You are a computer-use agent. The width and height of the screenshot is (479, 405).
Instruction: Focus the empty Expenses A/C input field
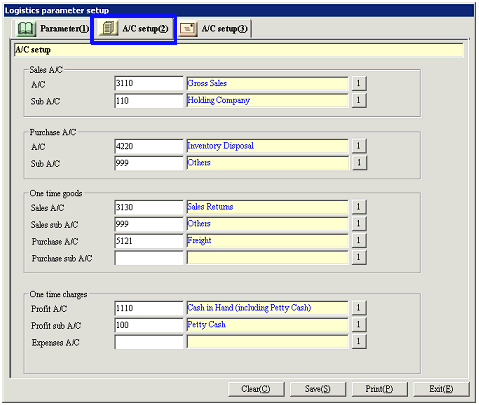tap(149, 342)
